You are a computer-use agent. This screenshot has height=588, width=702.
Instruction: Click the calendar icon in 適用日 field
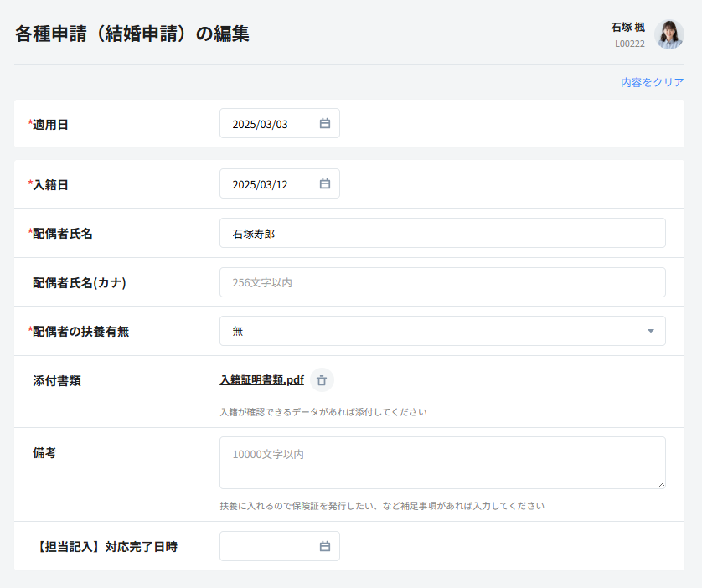325,124
